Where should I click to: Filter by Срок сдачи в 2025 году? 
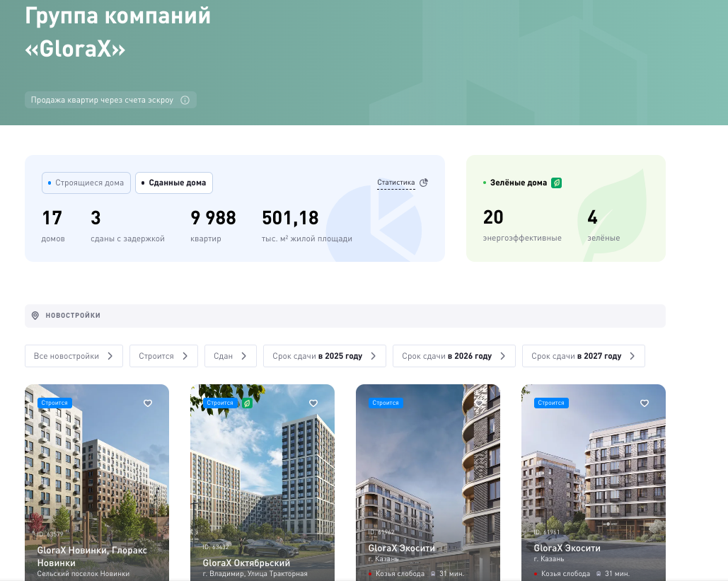325,356
